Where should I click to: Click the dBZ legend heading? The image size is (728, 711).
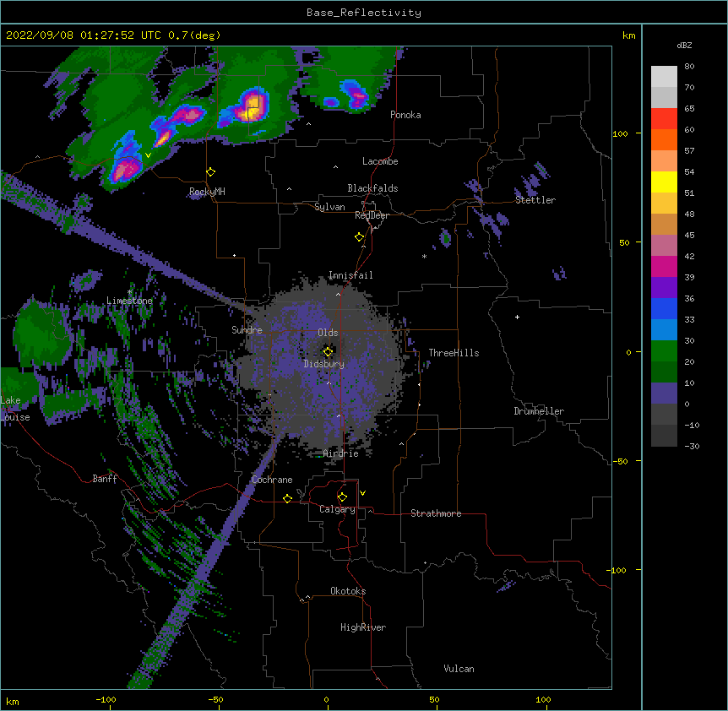684,45
